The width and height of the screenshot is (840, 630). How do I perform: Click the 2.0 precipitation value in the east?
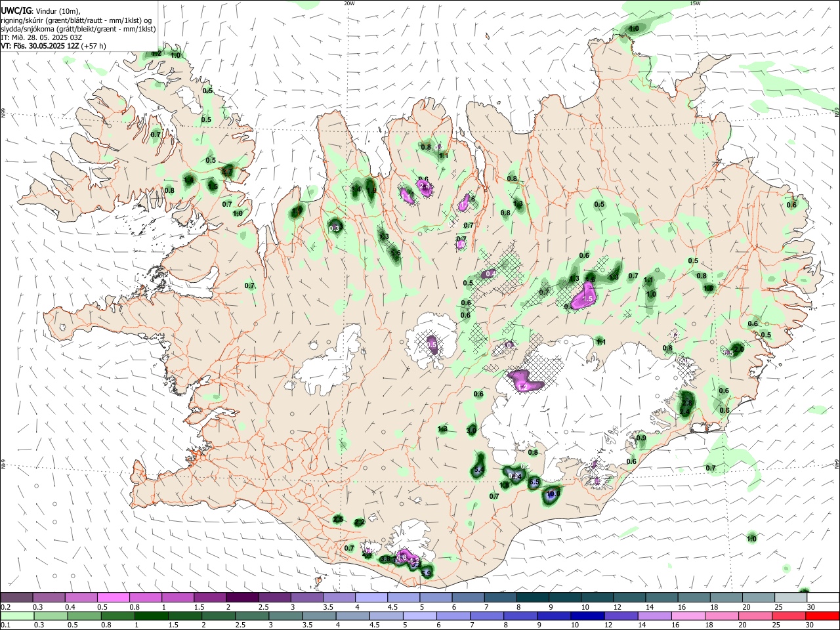738,349
